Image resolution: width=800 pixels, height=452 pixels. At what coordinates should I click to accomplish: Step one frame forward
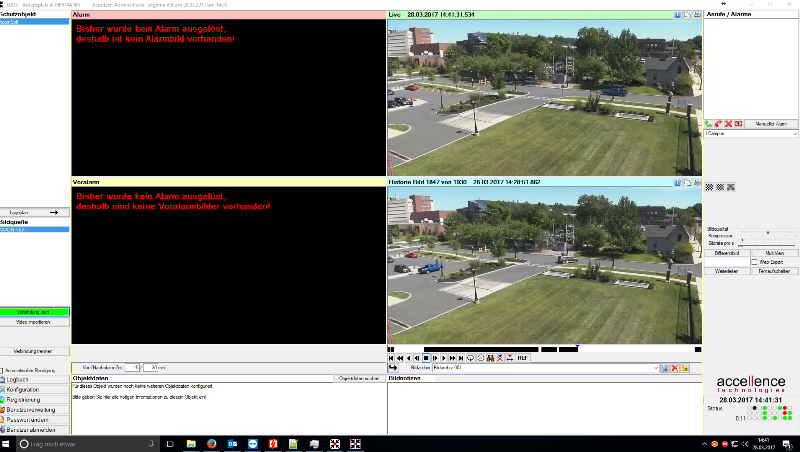[435, 358]
